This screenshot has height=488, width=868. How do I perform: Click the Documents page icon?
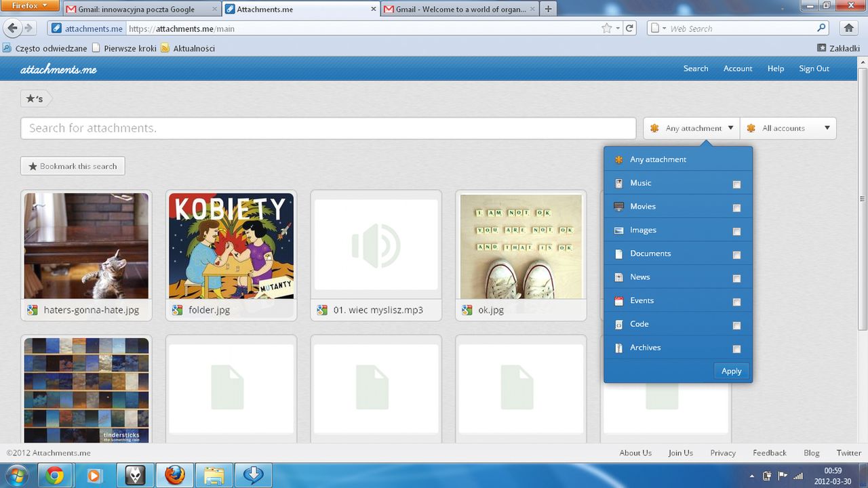(x=618, y=253)
